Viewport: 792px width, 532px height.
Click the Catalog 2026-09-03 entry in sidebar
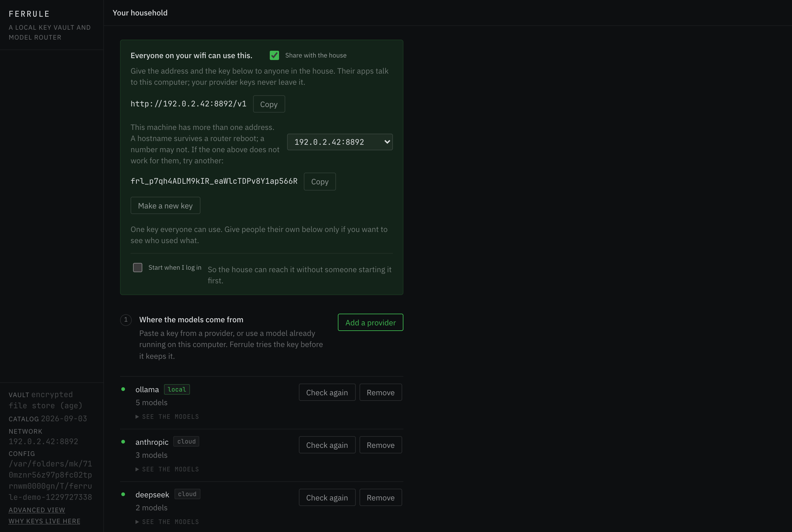coord(48,419)
